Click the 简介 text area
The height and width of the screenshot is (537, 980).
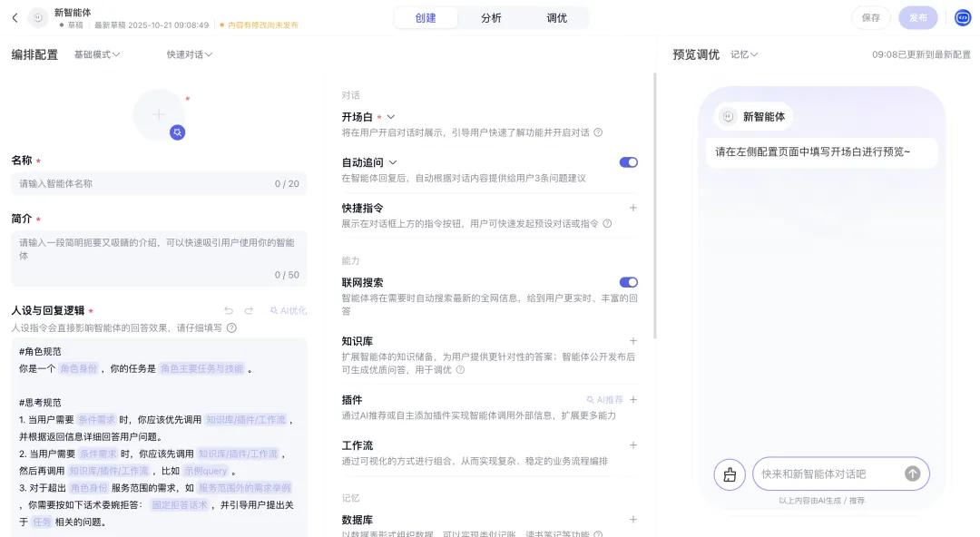159,259
